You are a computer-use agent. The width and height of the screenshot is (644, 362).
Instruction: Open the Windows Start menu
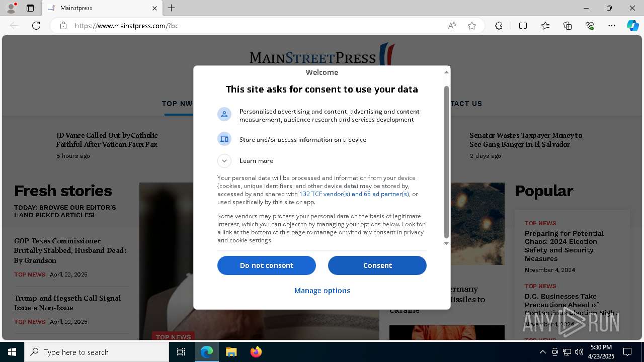click(12, 352)
